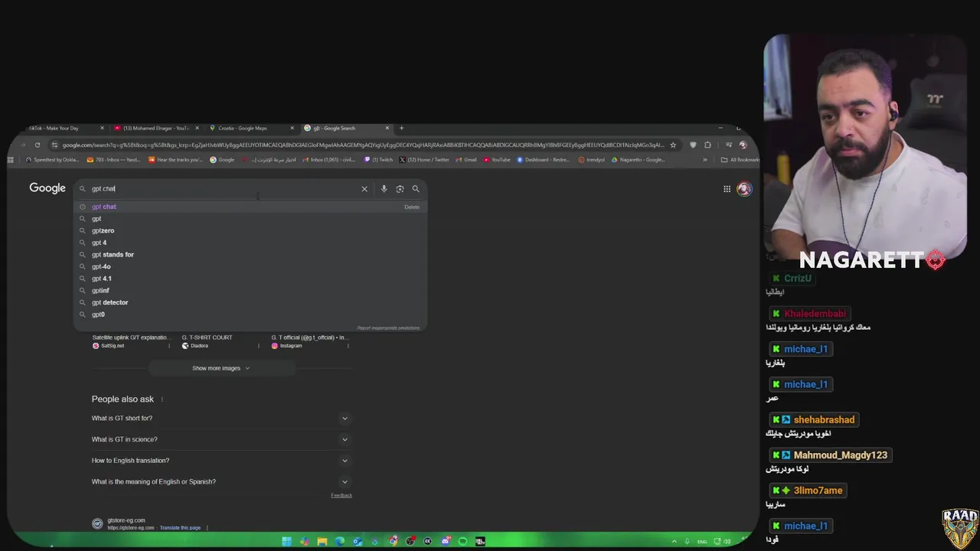Select the 'gpt 4.1' suggestion
Image resolution: width=980 pixels, height=551 pixels.
250,279
